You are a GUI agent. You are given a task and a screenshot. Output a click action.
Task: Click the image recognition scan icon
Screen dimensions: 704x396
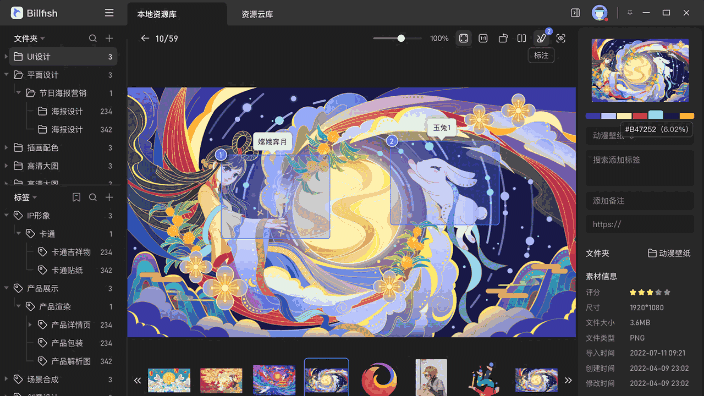click(x=561, y=38)
